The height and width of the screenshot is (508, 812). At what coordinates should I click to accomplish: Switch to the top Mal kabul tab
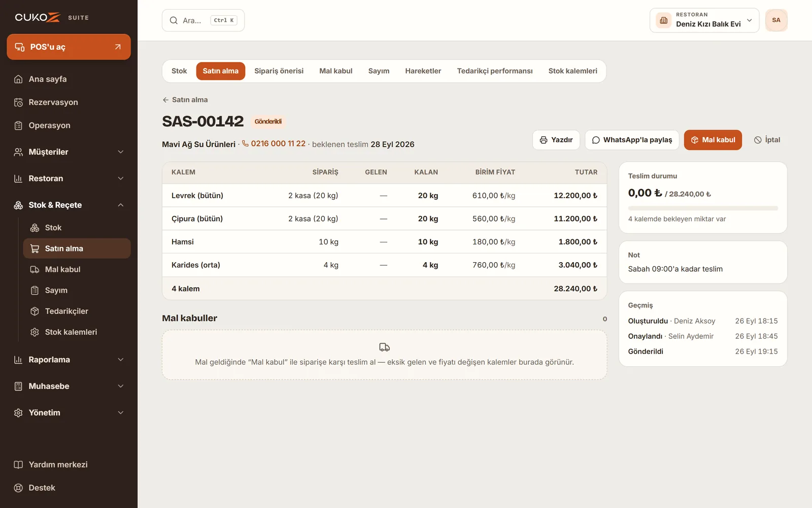336,71
